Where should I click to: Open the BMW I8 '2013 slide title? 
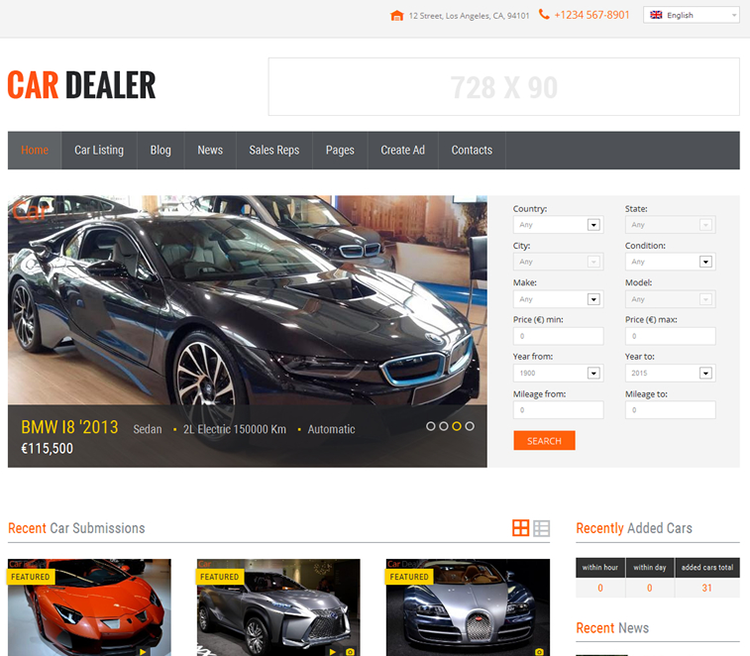[69, 427]
